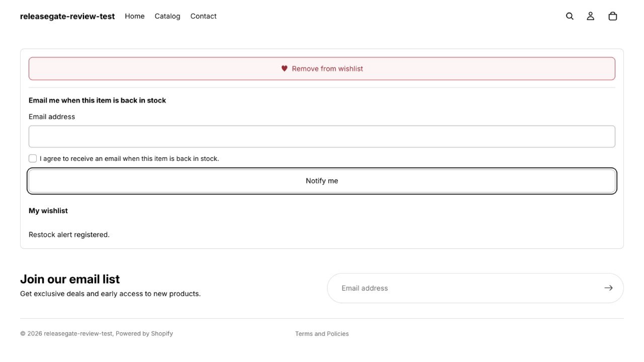
Task: Open the search icon in header
Action: point(570,16)
